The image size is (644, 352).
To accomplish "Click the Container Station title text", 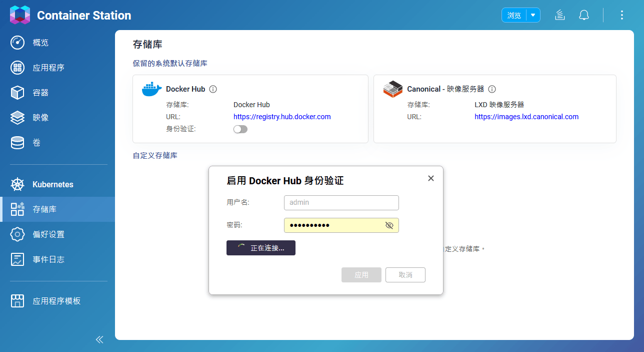I will coord(84,16).
